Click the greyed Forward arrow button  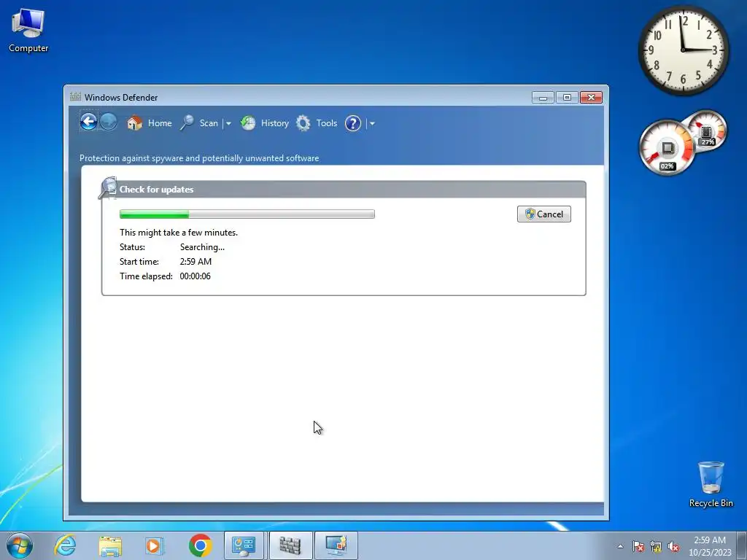point(109,122)
